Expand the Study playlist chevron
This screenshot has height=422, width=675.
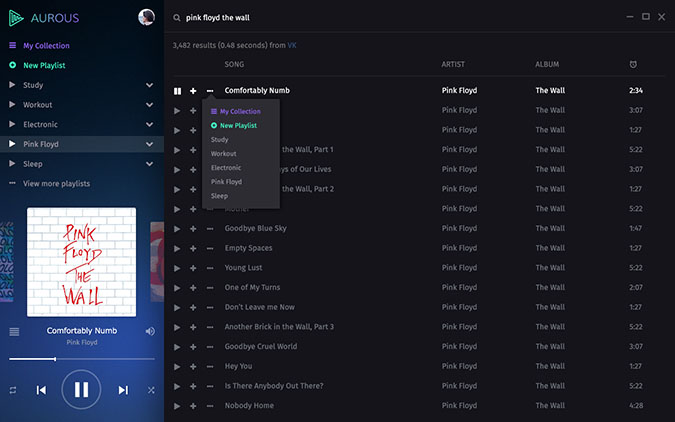149,85
